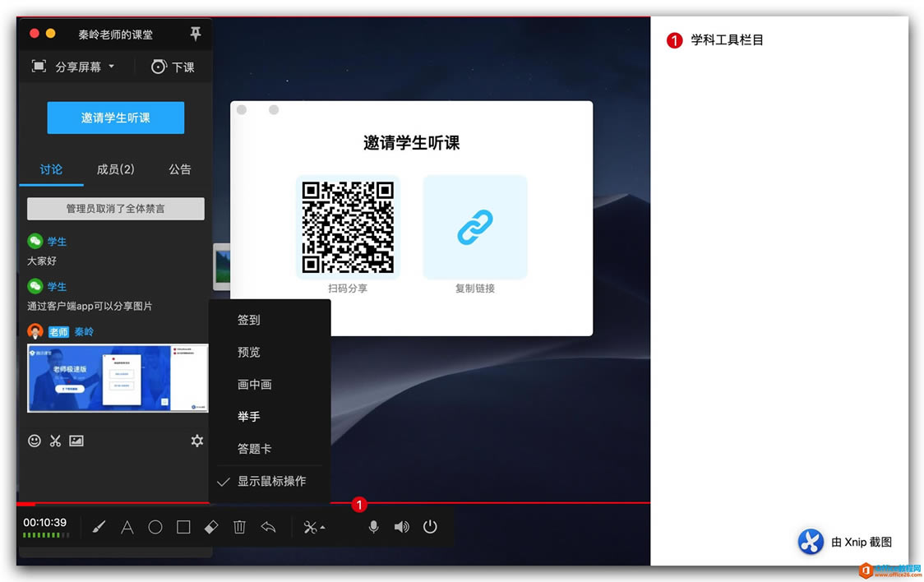The width and height of the screenshot is (924, 582).
Task: Switch to the 讨论 tab
Action: [51, 169]
